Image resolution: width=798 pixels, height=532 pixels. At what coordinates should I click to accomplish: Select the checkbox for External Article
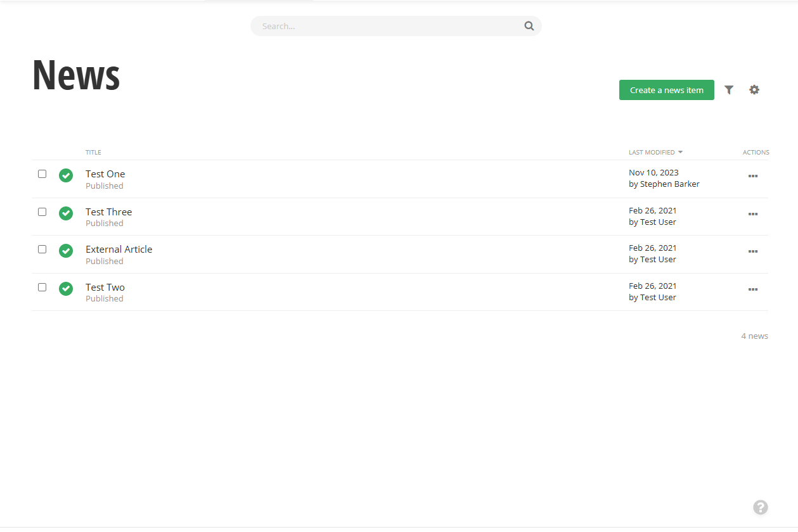pos(42,249)
